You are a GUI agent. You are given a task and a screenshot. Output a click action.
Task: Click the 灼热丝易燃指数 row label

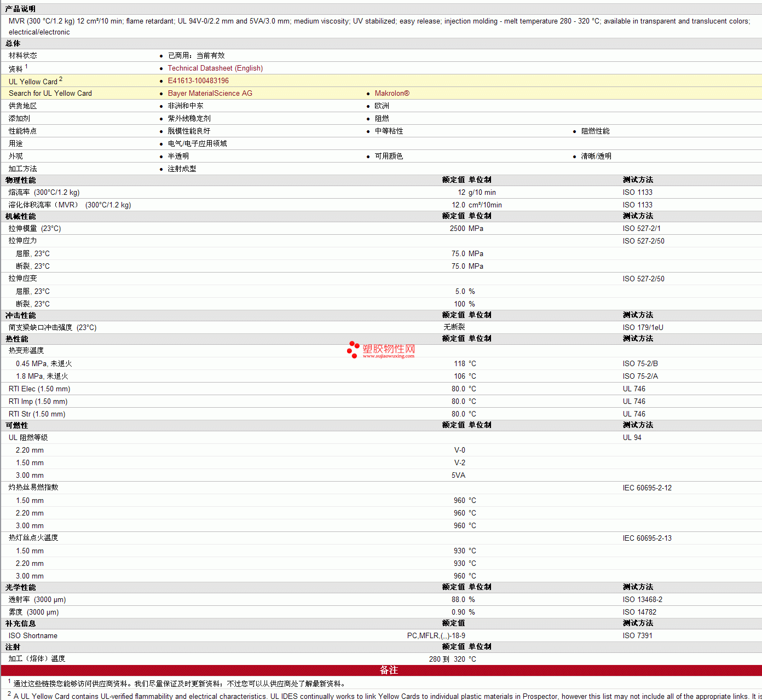pyautogui.click(x=33, y=488)
